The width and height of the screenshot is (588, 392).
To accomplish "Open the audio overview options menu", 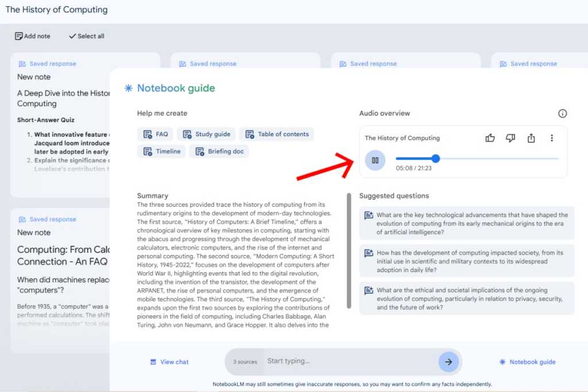I will point(552,138).
